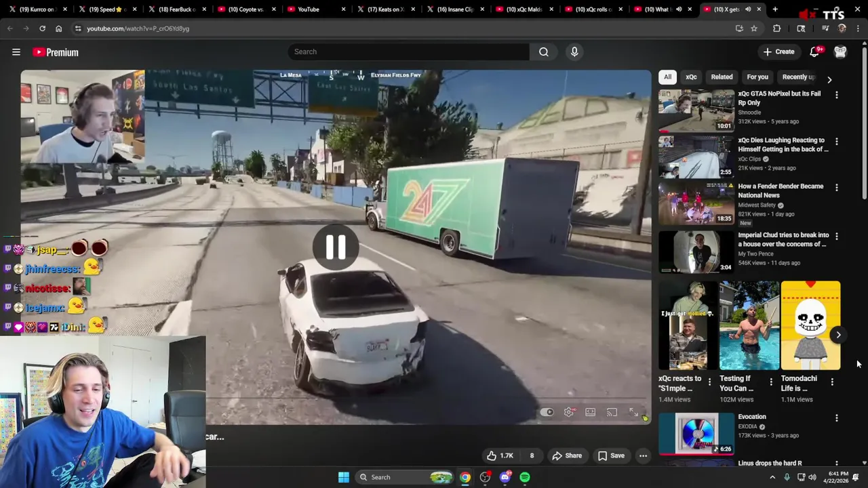
Task: Show hidden system tray icons
Action: click(772, 477)
